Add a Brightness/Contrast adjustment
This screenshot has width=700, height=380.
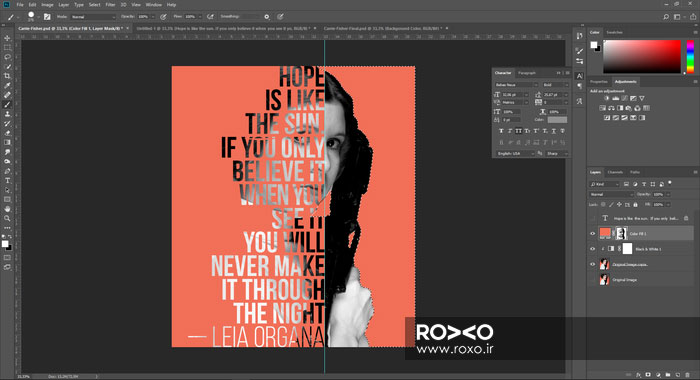[607, 98]
